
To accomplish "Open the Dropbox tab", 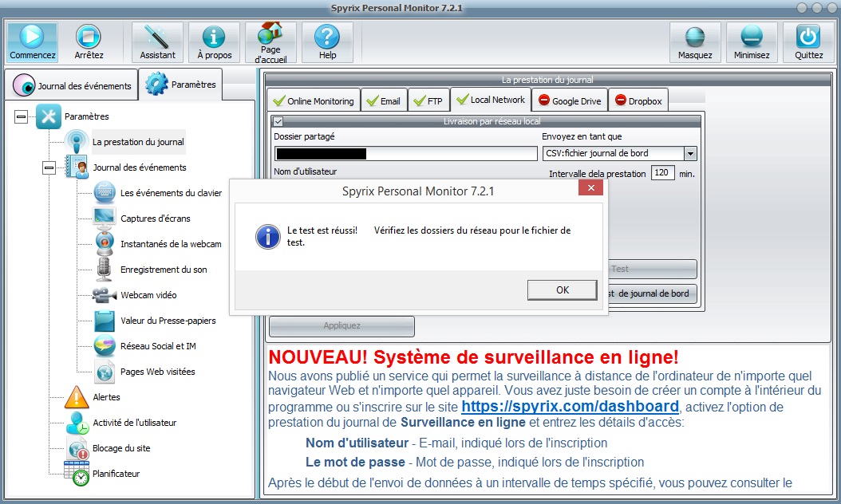I will (x=638, y=100).
